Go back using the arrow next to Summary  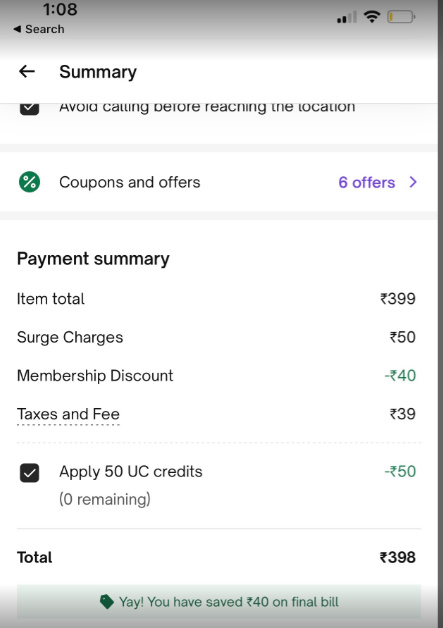(x=27, y=72)
